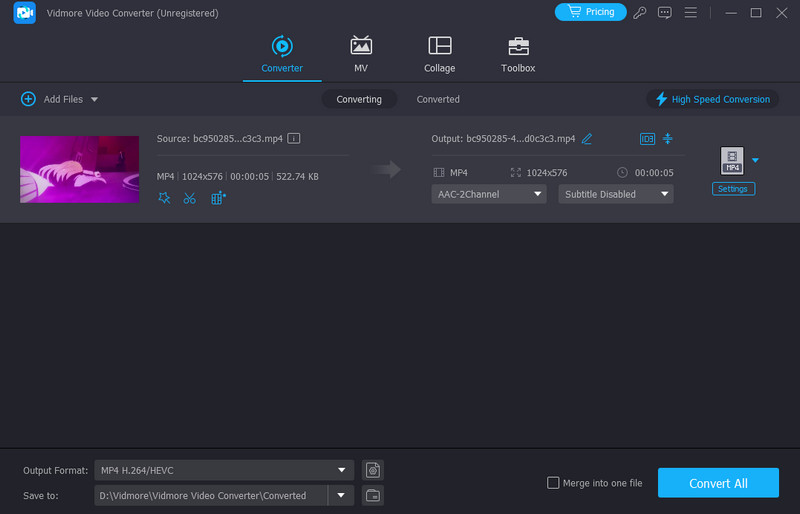Open the output folder icon
This screenshot has width=800, height=514.
[372, 495]
